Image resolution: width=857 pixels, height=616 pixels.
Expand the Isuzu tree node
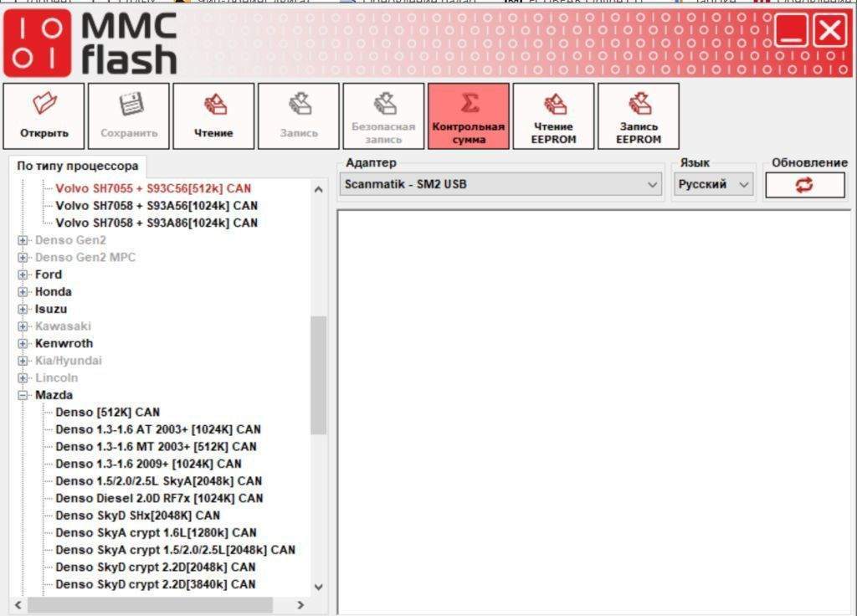pyautogui.click(x=23, y=309)
